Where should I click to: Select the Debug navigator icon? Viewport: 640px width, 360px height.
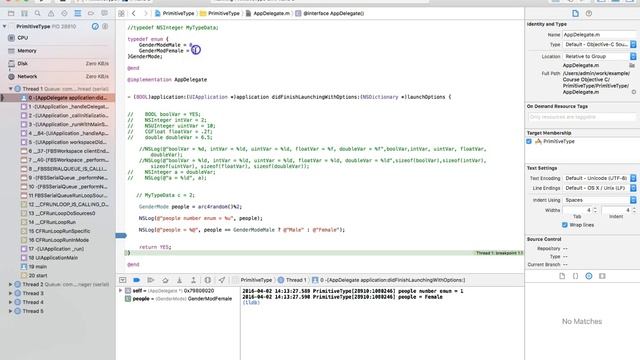tap(78, 13)
